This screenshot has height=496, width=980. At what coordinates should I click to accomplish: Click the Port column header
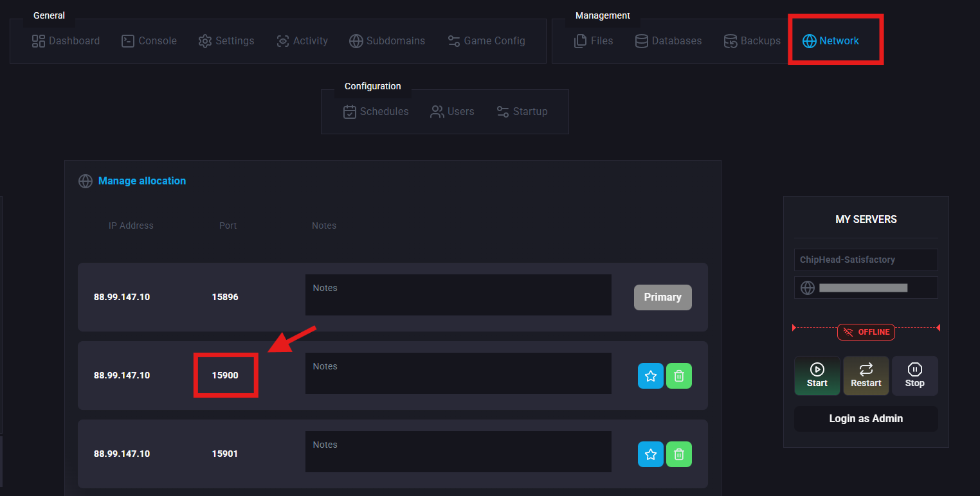point(228,226)
